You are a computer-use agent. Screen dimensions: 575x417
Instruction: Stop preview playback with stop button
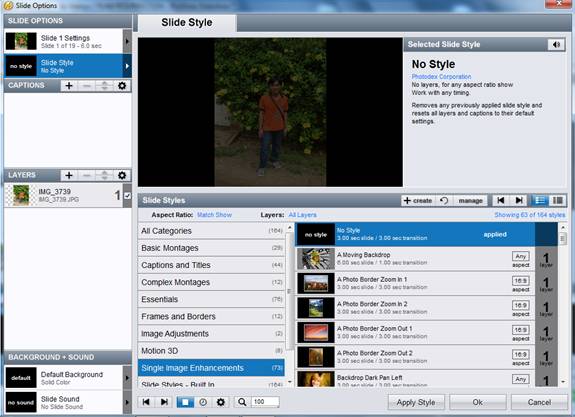pos(185,402)
